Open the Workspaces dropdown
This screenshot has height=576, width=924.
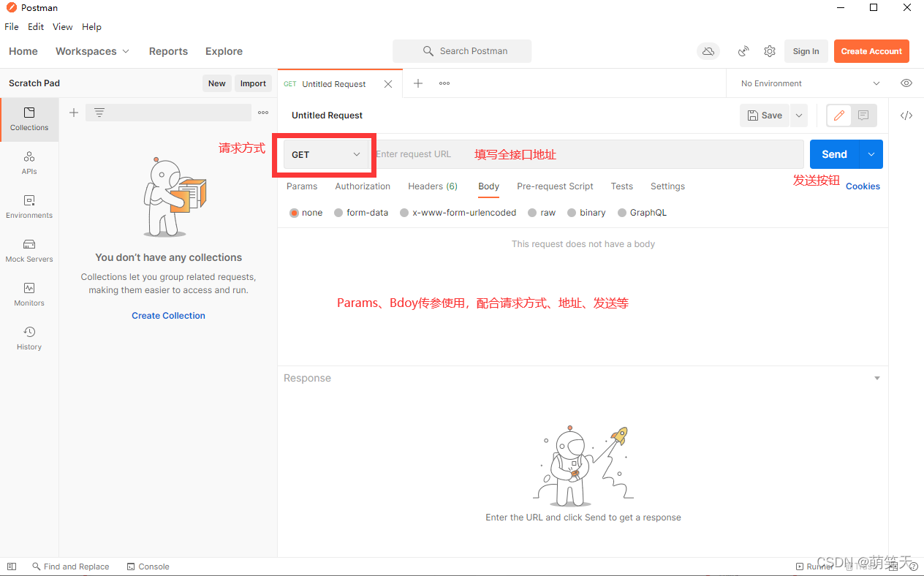pos(92,51)
